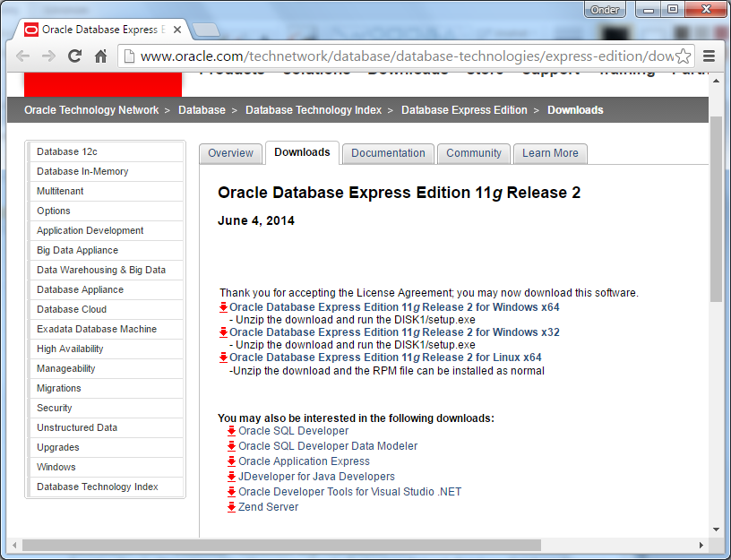Viewport: 731px width, 560px height.
Task: Go to the Home page icon
Action: (100, 56)
